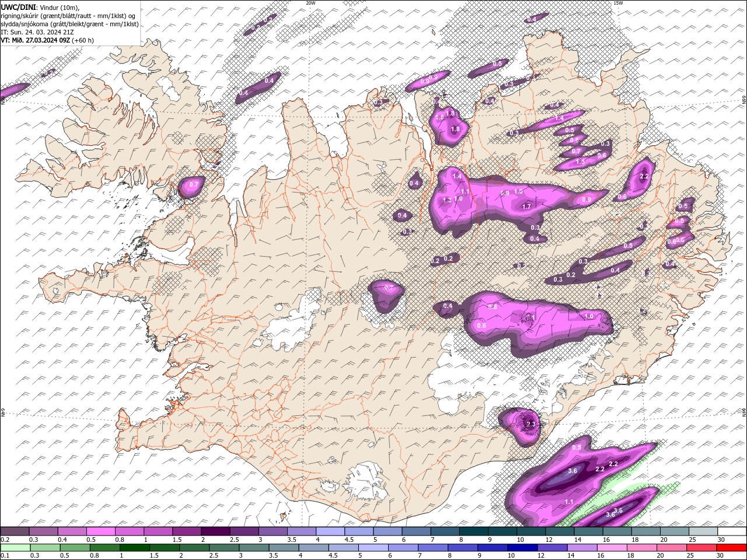
Task: Click the 1.7 precipitation value on the map
Action: (x=526, y=206)
